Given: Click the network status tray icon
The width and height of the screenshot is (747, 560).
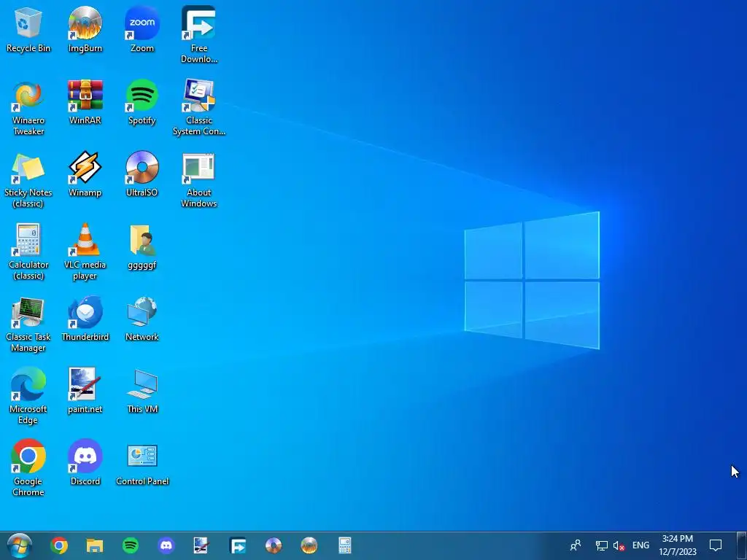Looking at the screenshot, I should (602, 545).
